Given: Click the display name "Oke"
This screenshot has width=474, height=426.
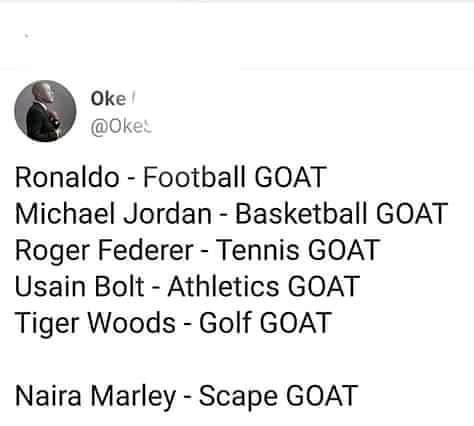Looking at the screenshot, I should (x=108, y=99).
